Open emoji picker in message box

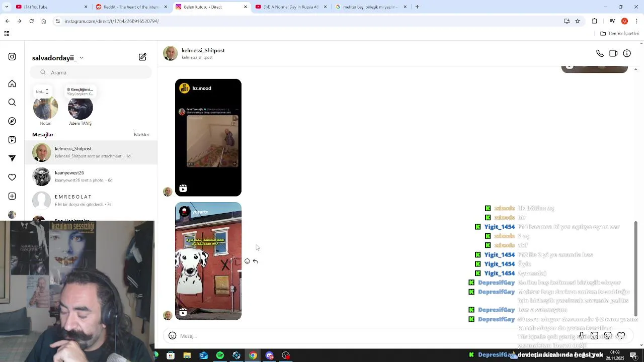[x=172, y=336]
